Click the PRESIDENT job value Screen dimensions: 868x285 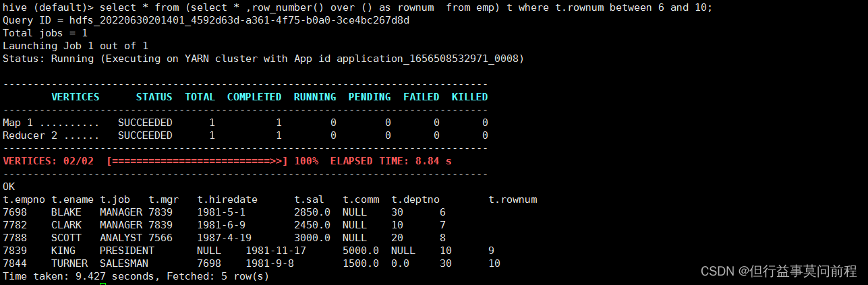[x=127, y=251]
